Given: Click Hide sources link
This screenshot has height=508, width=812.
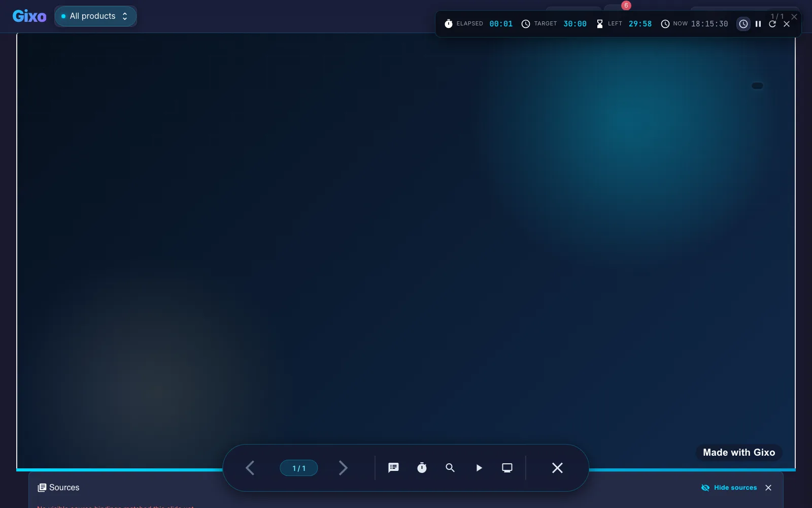Looking at the screenshot, I should 729,488.
